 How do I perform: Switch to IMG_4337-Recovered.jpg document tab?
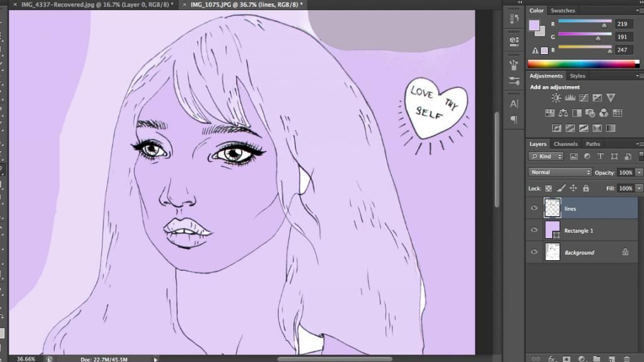click(97, 4)
